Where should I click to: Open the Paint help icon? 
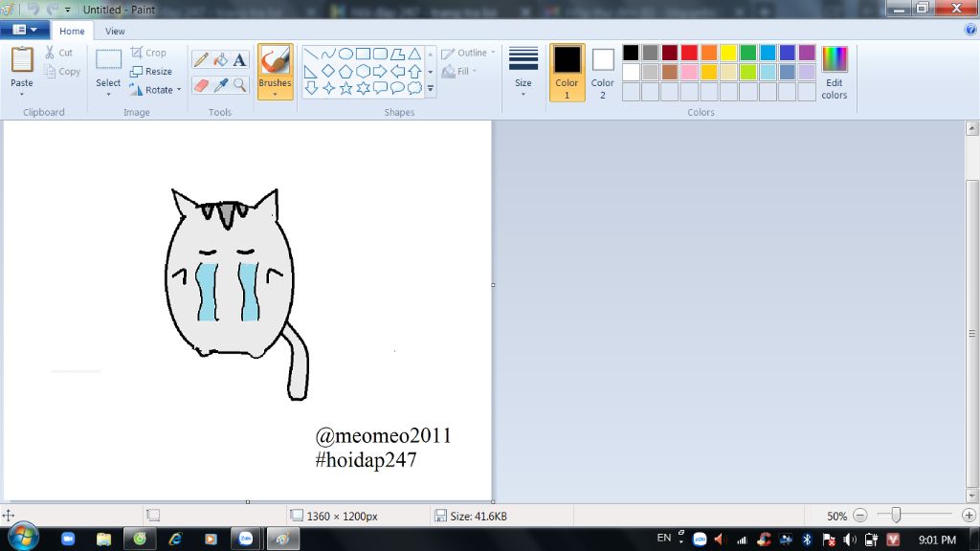(970, 30)
